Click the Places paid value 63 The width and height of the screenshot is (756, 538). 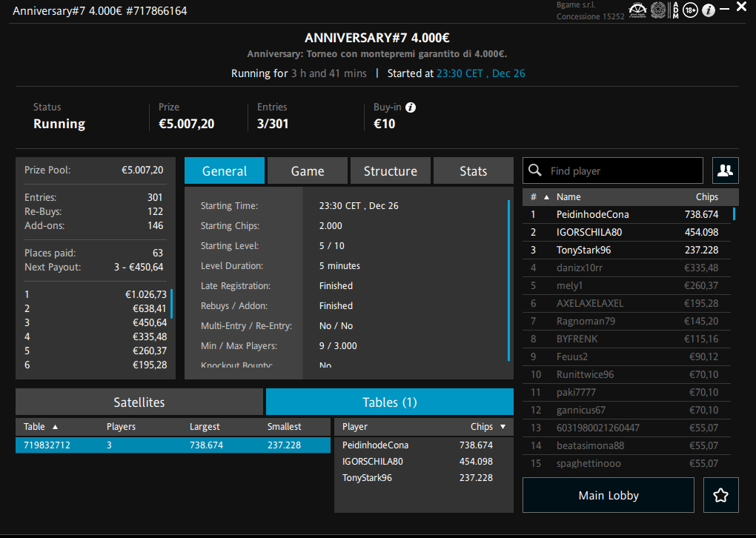158,253
